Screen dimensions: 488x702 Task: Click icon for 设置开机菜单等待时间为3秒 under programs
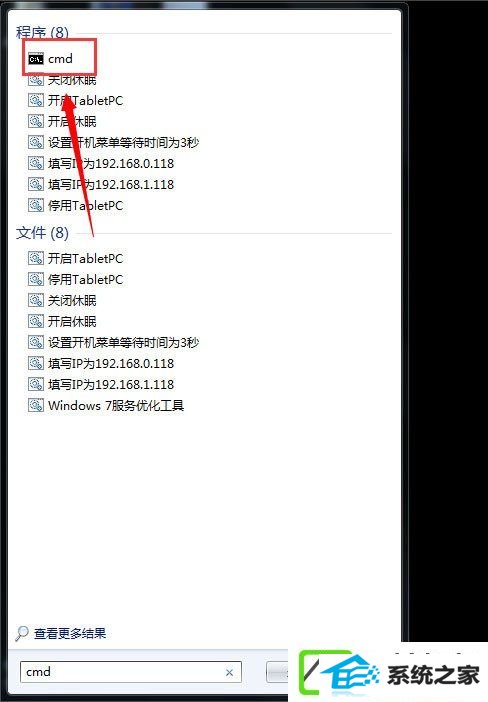[x=36, y=142]
